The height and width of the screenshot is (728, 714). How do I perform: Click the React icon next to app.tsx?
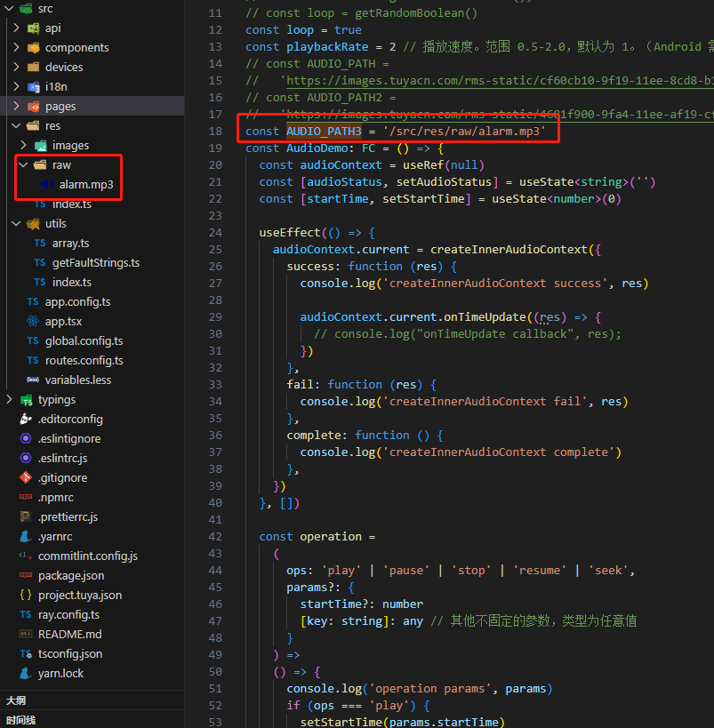coord(33,321)
